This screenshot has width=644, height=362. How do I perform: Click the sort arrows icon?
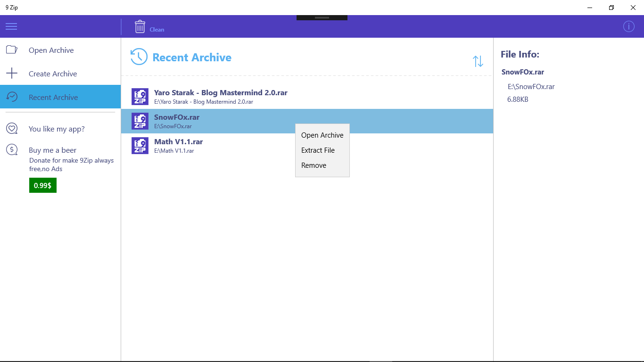click(x=478, y=61)
